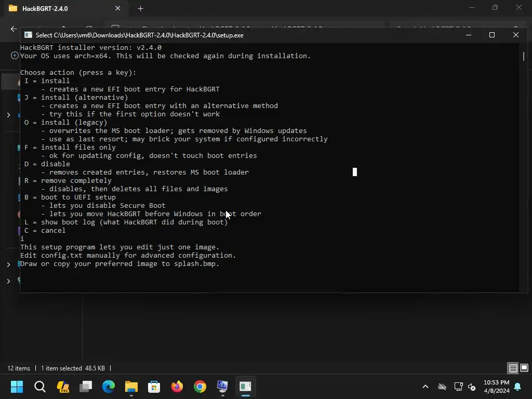Image resolution: width=532 pixels, height=399 pixels.
Task: Maximize the setup.exe console window
Action: [491, 35]
